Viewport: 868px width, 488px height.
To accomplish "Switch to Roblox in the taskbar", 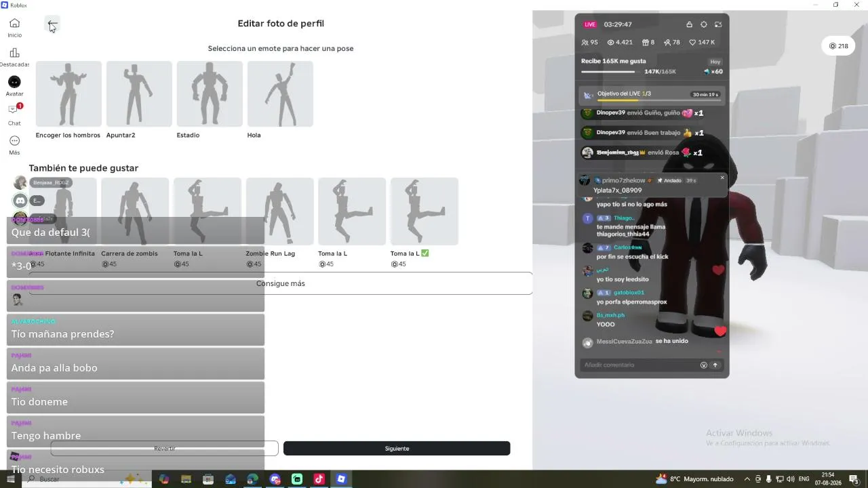I will [341, 479].
